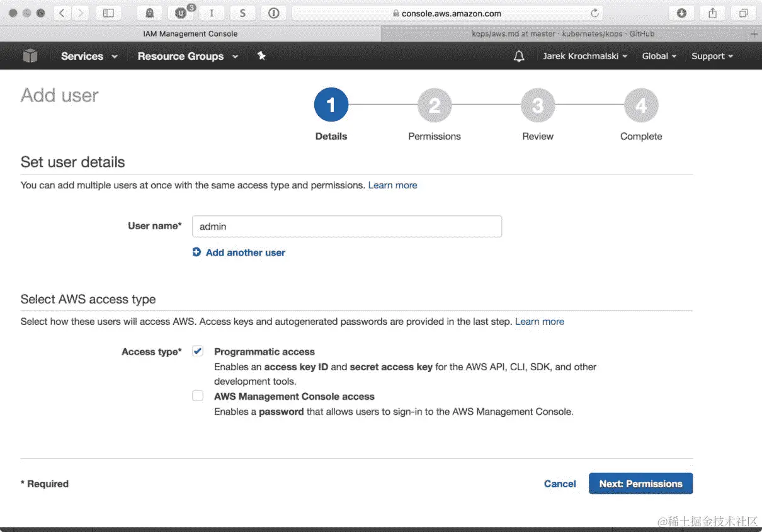
Task: Click Next: Permissions button
Action: point(641,484)
